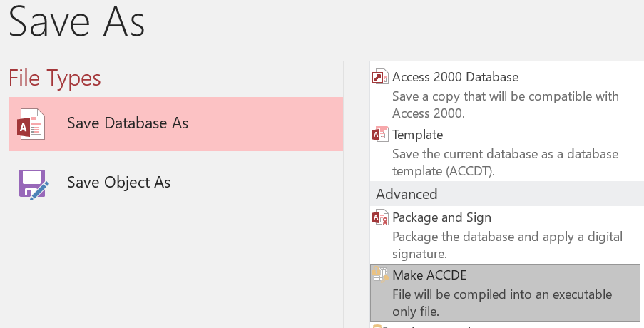Viewport: 644px width, 328px height.
Task: Click the Save As page title
Action: [x=77, y=22]
